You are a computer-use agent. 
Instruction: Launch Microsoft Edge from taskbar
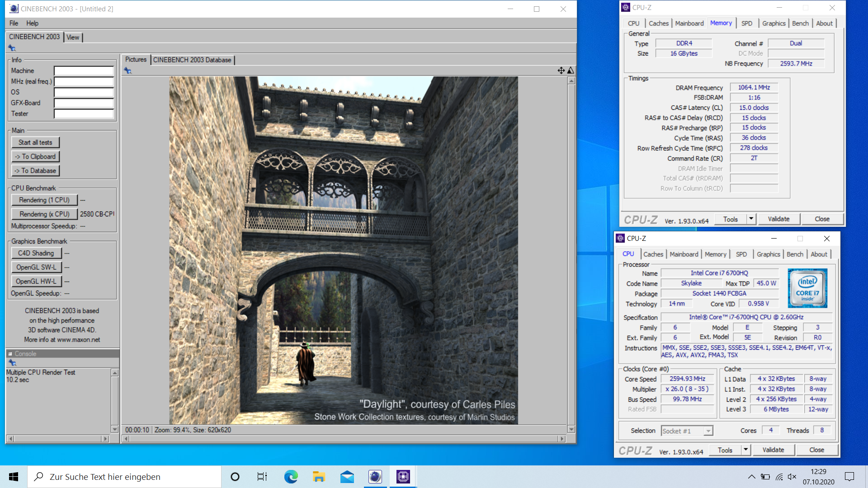291,477
